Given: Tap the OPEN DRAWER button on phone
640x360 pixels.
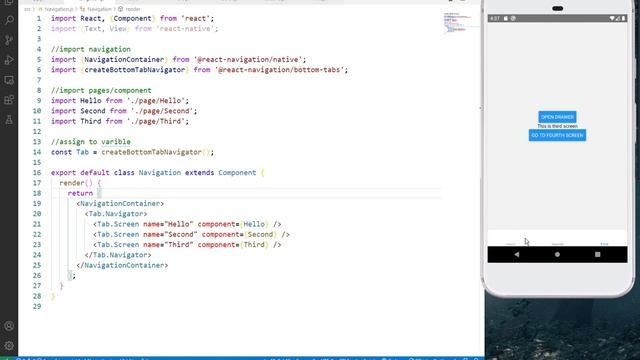Looking at the screenshot, I should click(x=557, y=117).
